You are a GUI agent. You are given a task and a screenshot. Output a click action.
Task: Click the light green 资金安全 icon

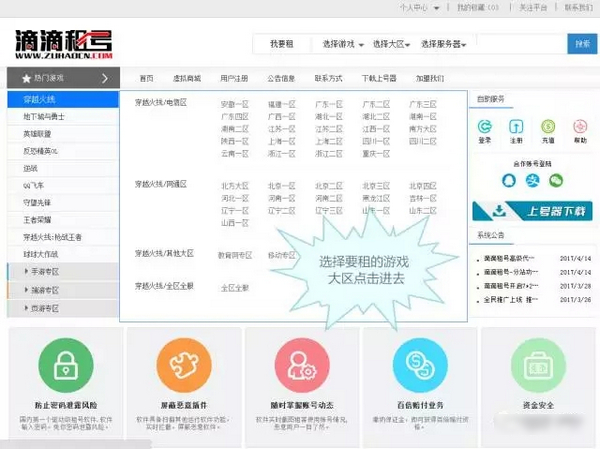tap(538, 366)
